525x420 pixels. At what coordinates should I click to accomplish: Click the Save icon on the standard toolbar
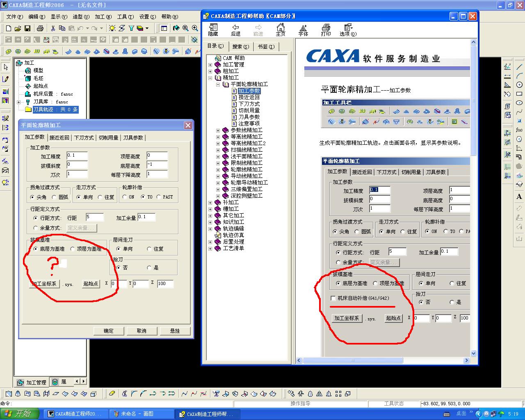(27, 28)
